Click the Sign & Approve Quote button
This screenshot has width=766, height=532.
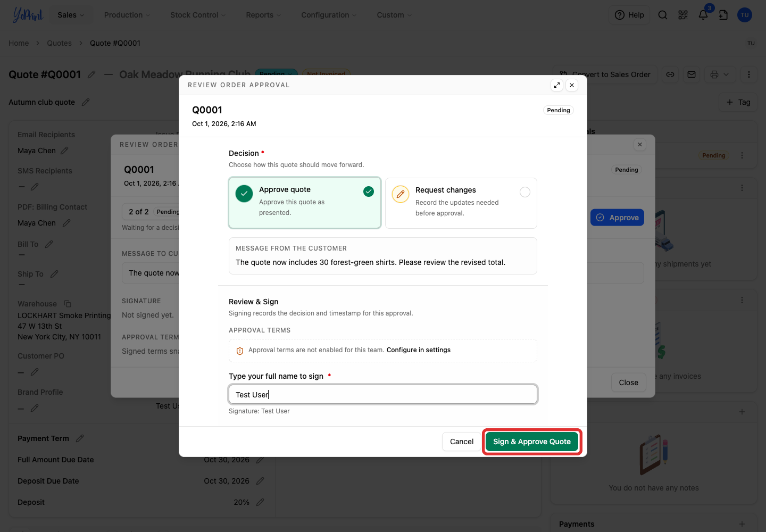[531, 442]
